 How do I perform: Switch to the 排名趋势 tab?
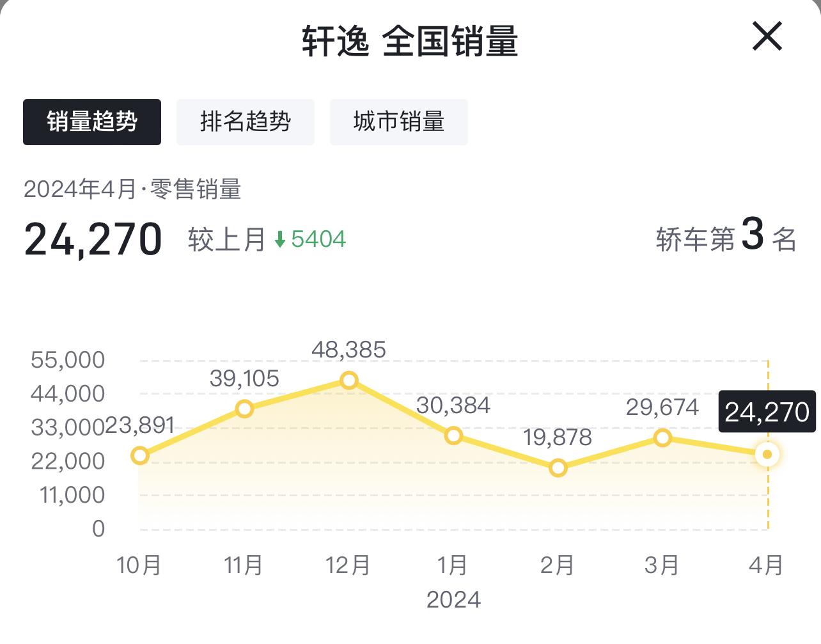click(246, 122)
